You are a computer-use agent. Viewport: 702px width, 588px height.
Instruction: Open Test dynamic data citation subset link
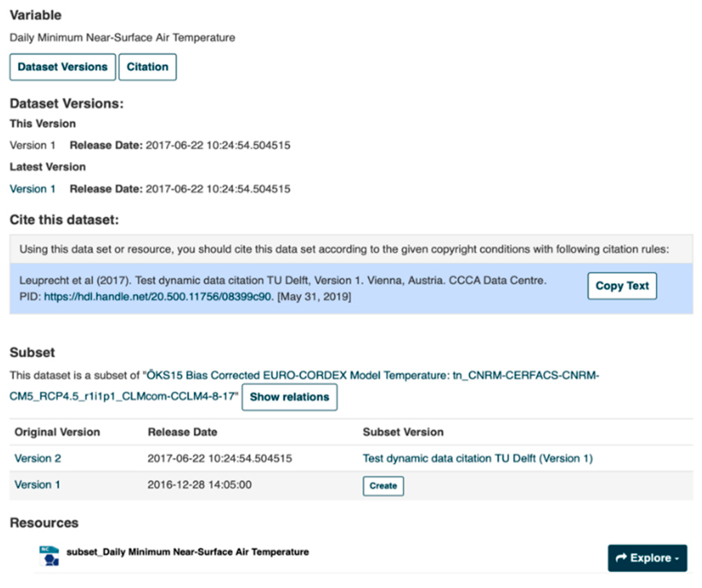(477, 458)
